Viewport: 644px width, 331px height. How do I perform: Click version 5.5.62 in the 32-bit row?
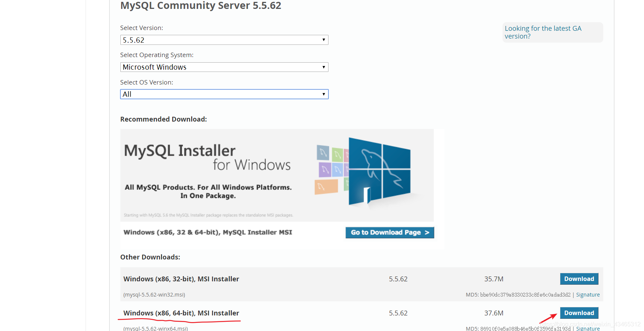tap(398, 279)
